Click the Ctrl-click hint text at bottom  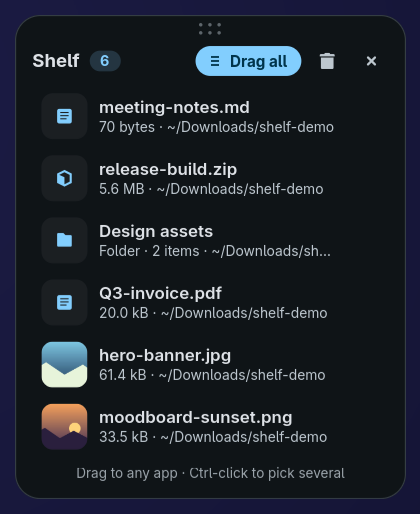pyautogui.click(x=210, y=473)
